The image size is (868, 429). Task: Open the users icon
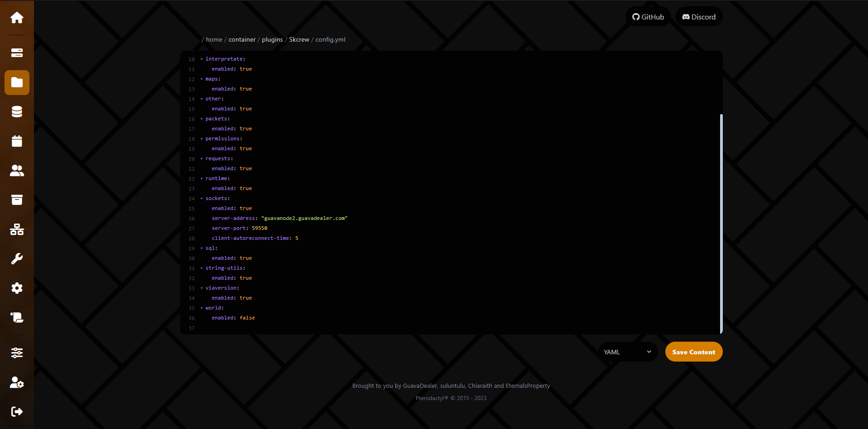[17, 171]
